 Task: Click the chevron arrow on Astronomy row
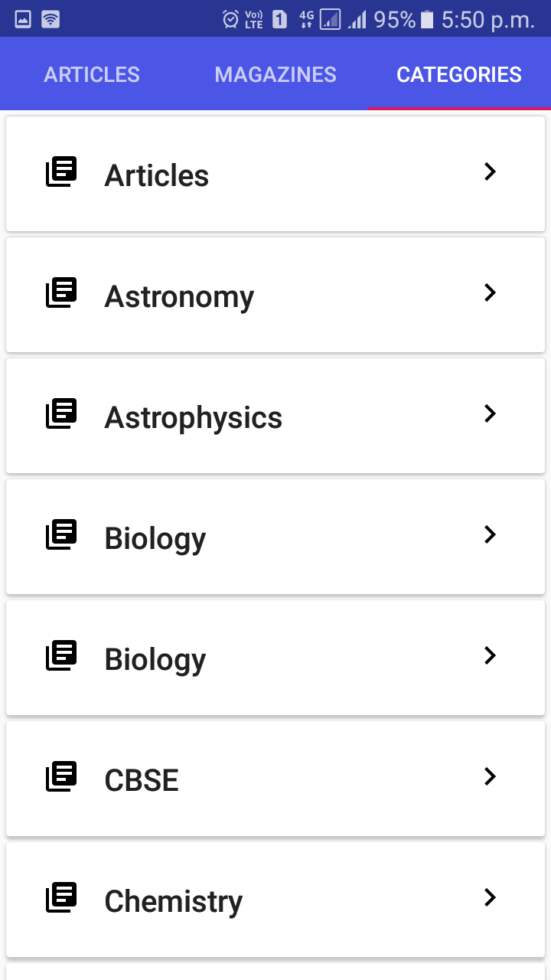tap(491, 292)
